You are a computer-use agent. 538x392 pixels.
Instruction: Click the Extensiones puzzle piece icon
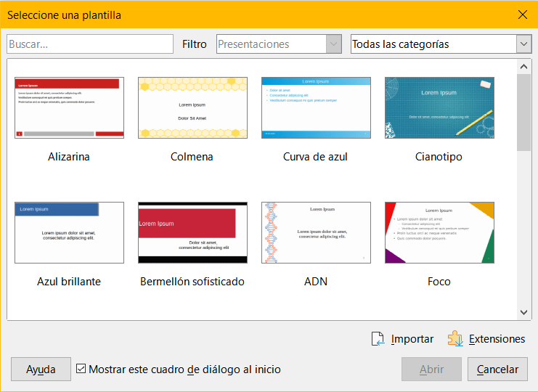coord(455,339)
